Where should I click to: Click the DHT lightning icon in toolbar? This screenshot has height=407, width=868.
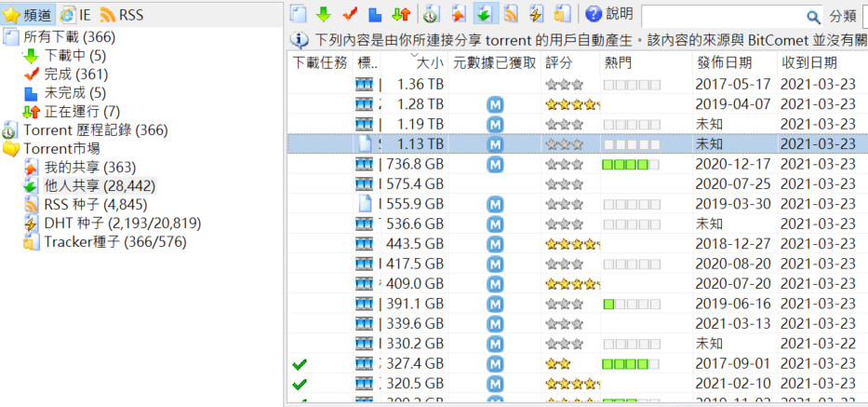click(537, 14)
